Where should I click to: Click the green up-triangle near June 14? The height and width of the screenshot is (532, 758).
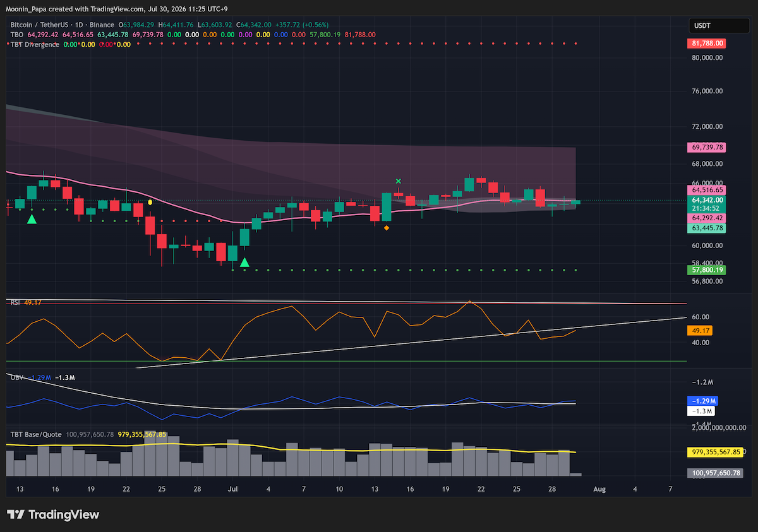tap(31, 218)
